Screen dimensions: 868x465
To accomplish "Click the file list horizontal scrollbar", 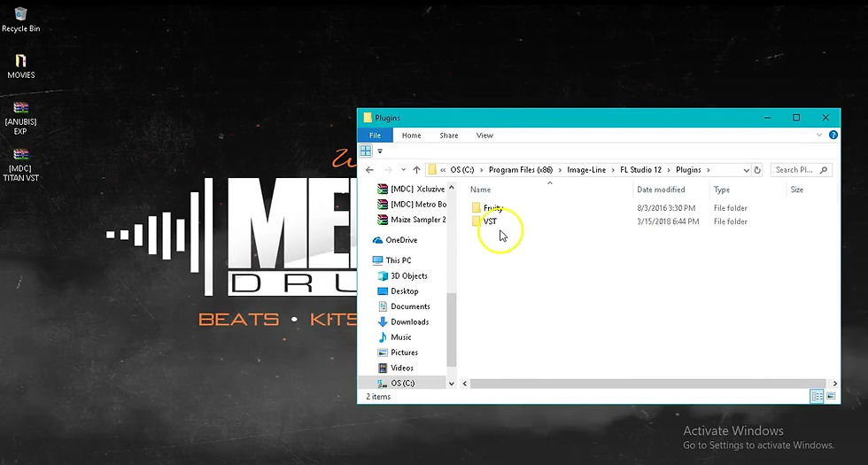I will coord(647,384).
